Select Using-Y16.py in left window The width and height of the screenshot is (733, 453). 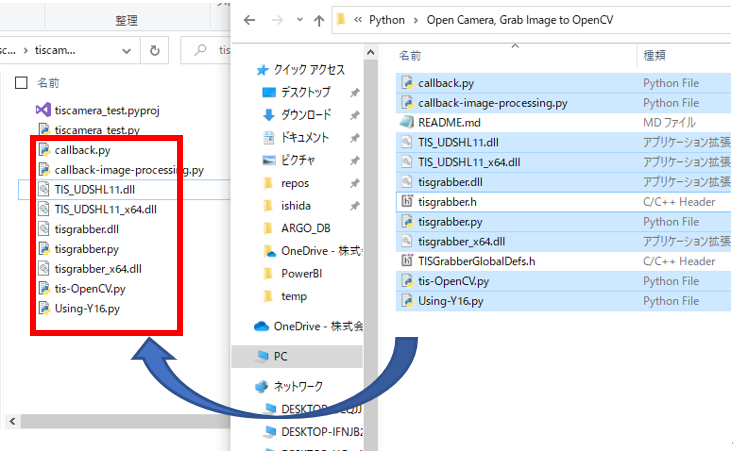pyautogui.click(x=87, y=309)
